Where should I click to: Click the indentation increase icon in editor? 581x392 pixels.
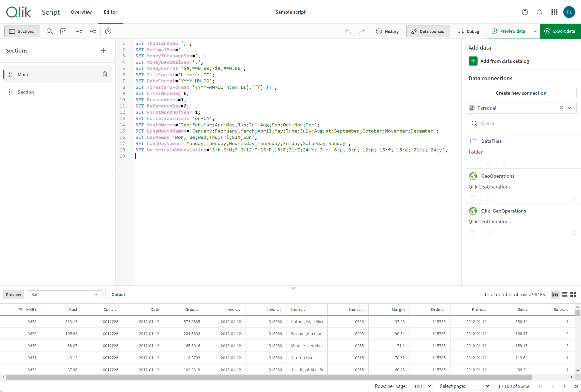pyautogui.click(x=79, y=31)
